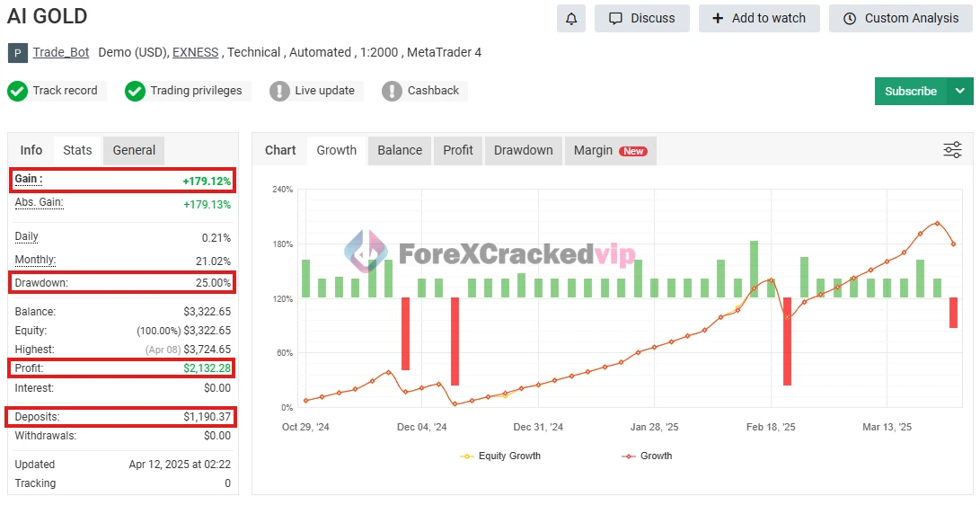Expand the Subscribe dropdown arrow

(960, 91)
